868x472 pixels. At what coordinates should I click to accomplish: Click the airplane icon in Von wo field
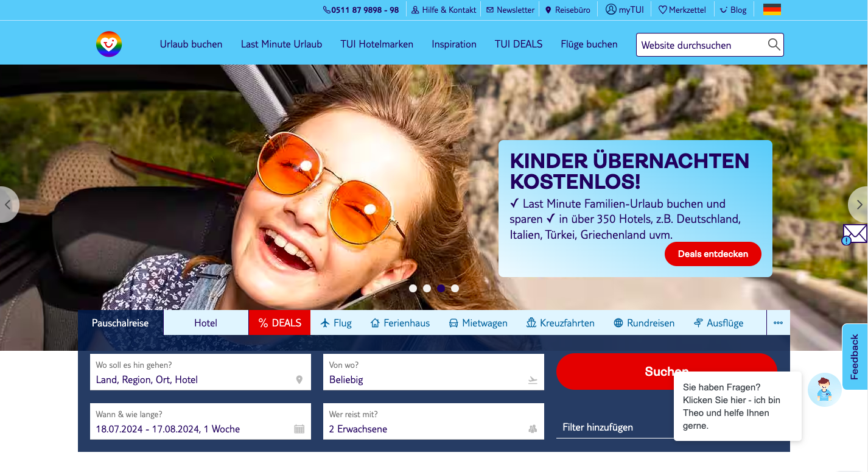coord(533,380)
